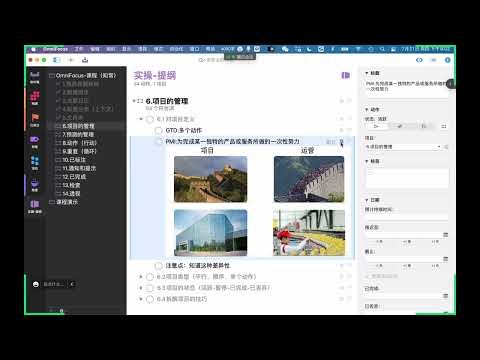Check off the 6.2 action circle
The height and width of the screenshot is (360, 480).
pos(150,277)
